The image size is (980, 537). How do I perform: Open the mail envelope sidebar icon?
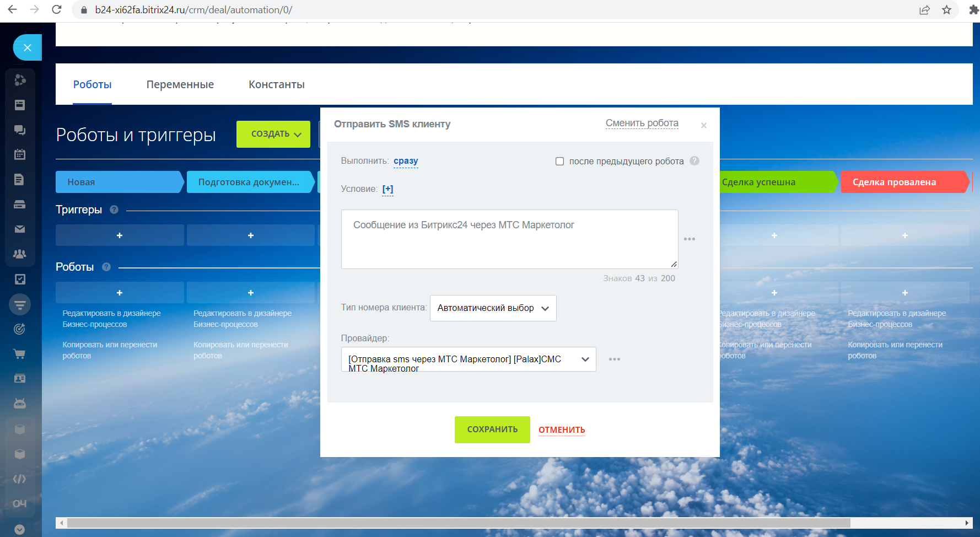point(20,229)
